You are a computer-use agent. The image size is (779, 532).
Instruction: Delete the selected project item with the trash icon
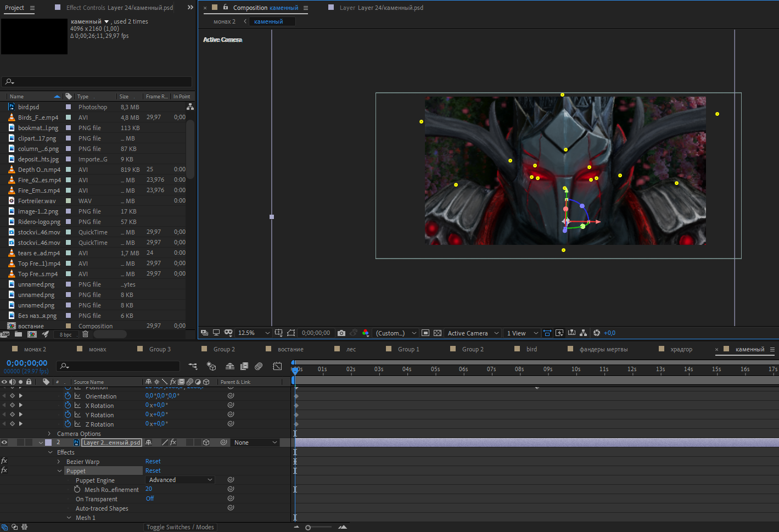point(85,334)
